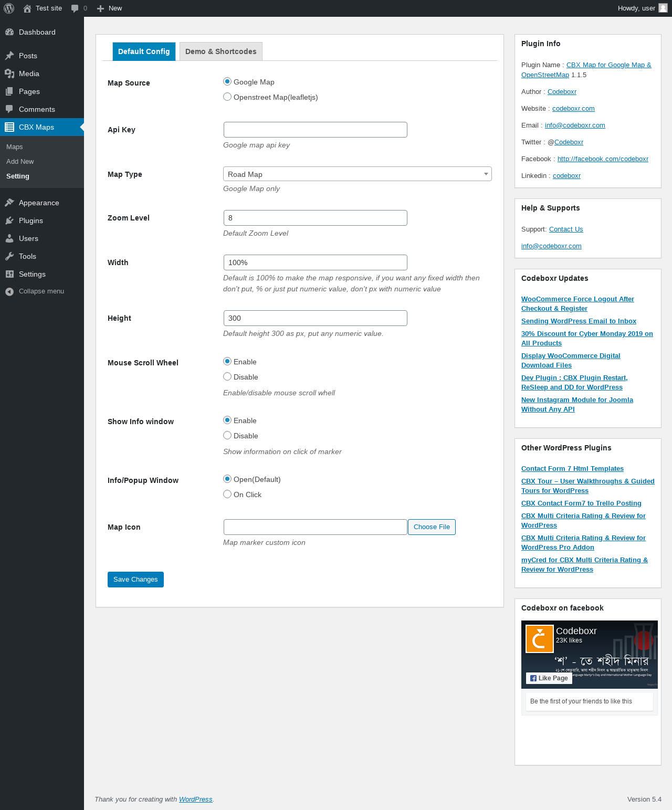Click the Like Page button

pyautogui.click(x=549, y=678)
